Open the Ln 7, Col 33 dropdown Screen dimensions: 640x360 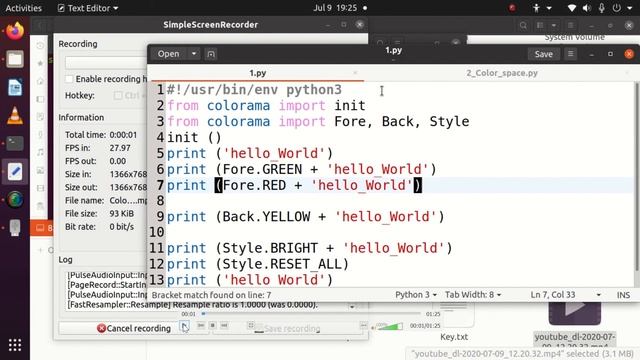[566, 295]
